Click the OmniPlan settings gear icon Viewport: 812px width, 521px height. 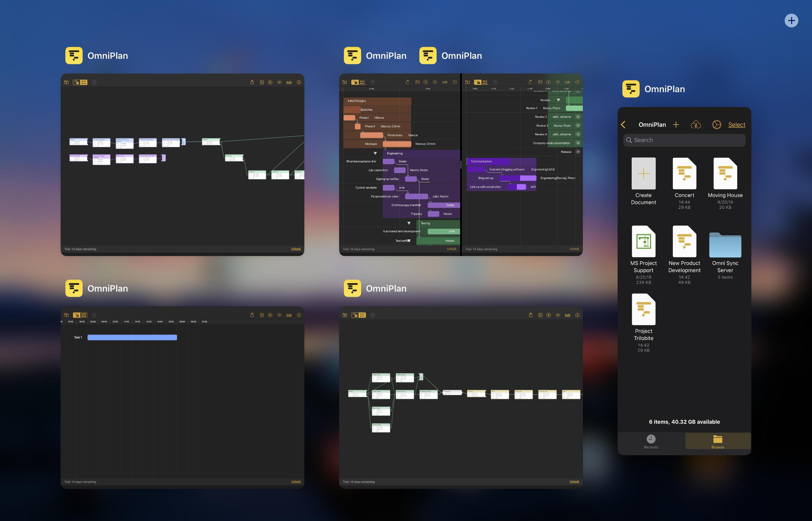716,124
